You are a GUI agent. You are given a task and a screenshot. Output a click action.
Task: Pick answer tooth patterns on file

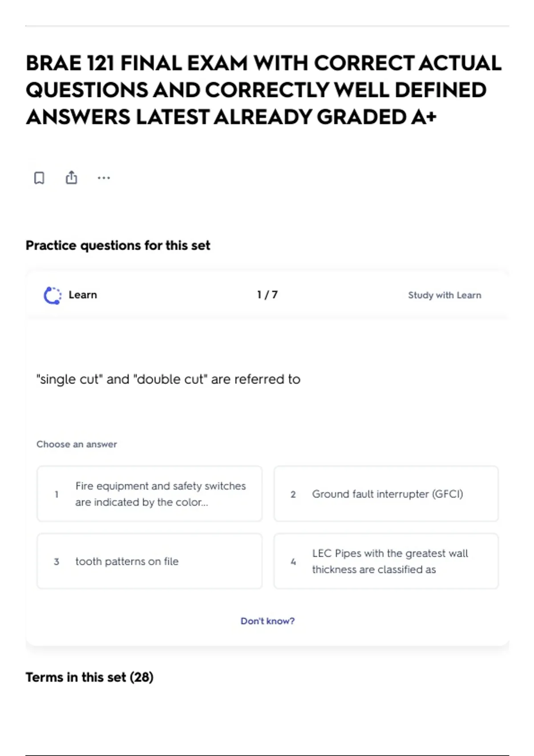pyautogui.click(x=150, y=561)
